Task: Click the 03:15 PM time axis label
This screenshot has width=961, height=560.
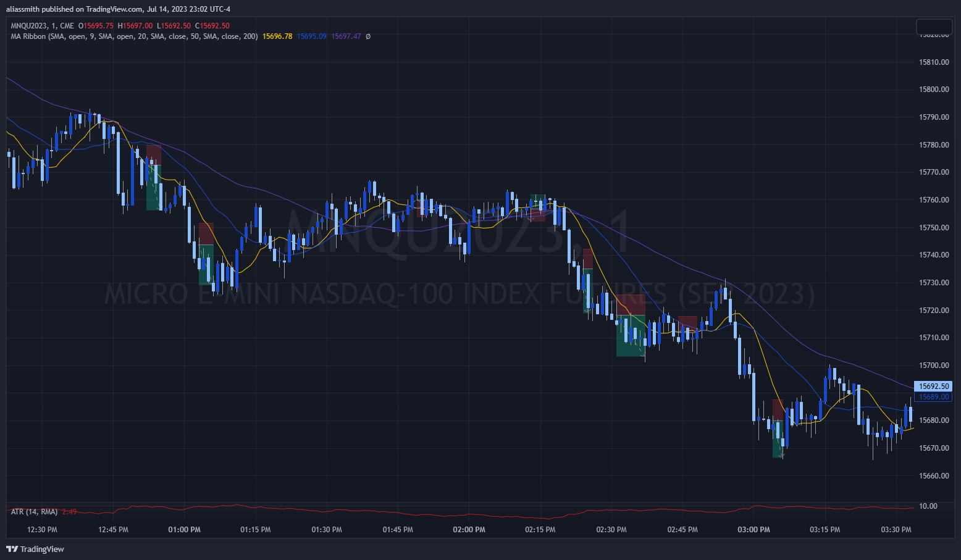Action: click(825, 530)
